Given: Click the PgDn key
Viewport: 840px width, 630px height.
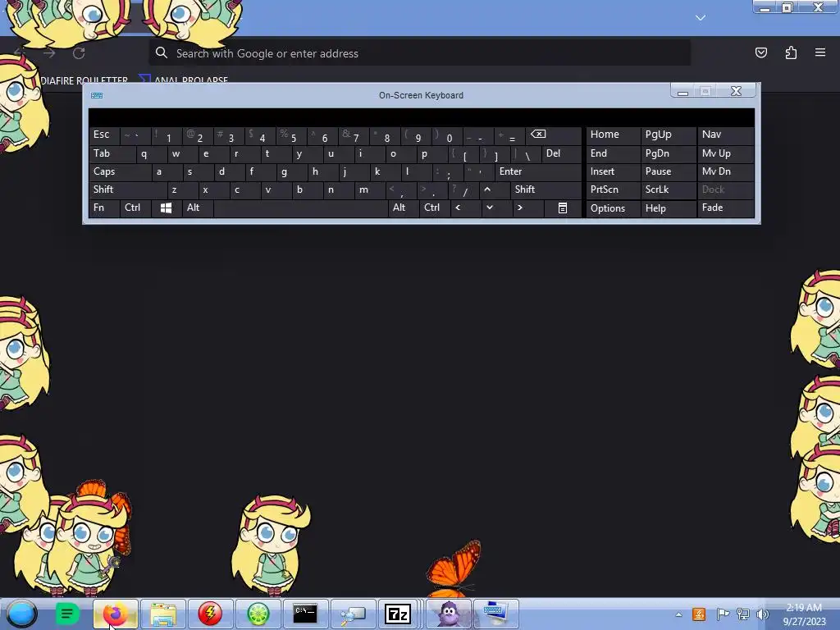Looking at the screenshot, I should (668, 153).
